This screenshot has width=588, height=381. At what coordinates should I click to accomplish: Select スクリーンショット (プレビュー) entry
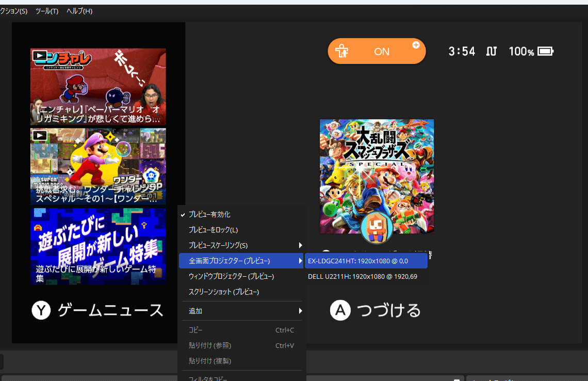tap(241, 292)
